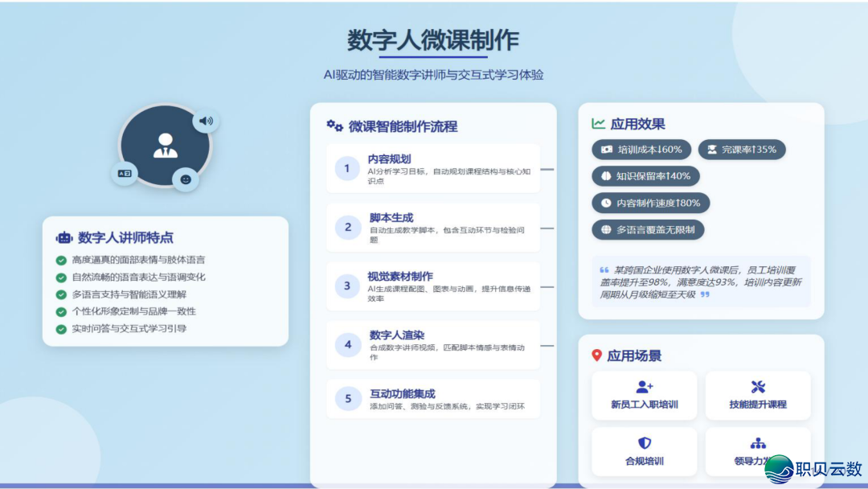This screenshot has width=868, height=489.
Task: Click the red location pin beside 应用场景
Action: 596,355
